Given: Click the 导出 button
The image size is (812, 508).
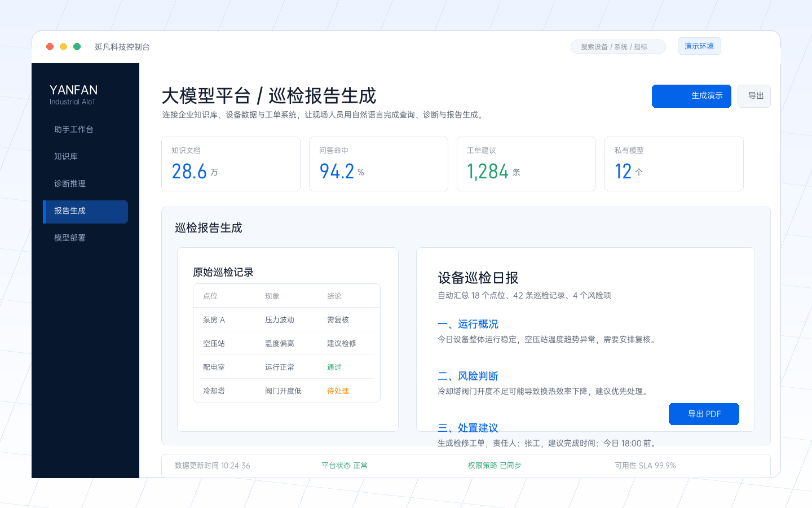Looking at the screenshot, I should [x=754, y=96].
